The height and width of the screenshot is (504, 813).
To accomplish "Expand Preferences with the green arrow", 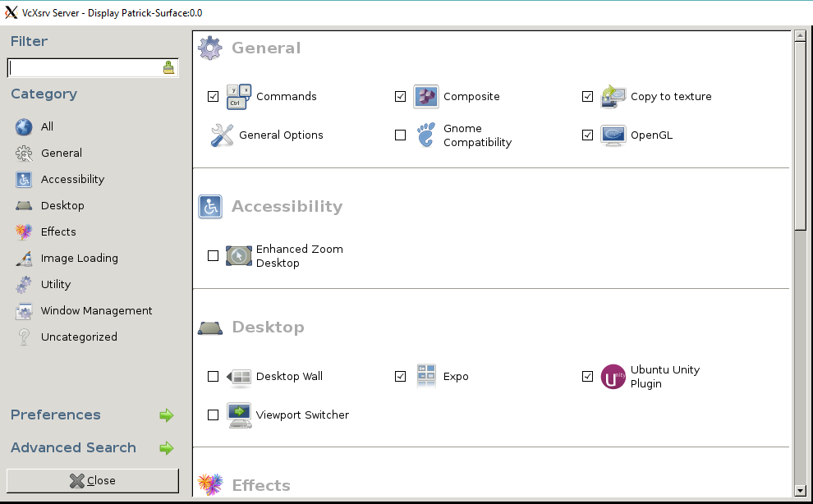I will pos(167,415).
